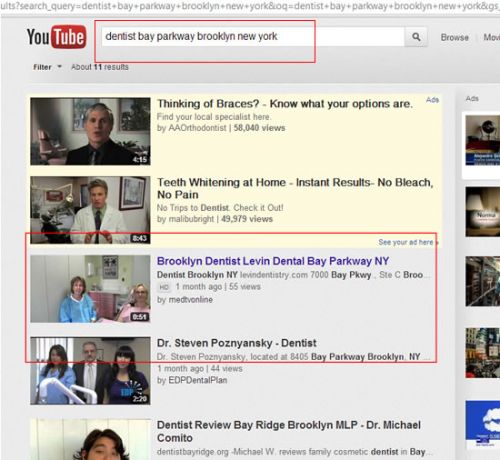Viewport: 500px width, 460px height.
Task: Click 'No Trips to Dentist. Check it Out!' text
Action: (x=220, y=208)
